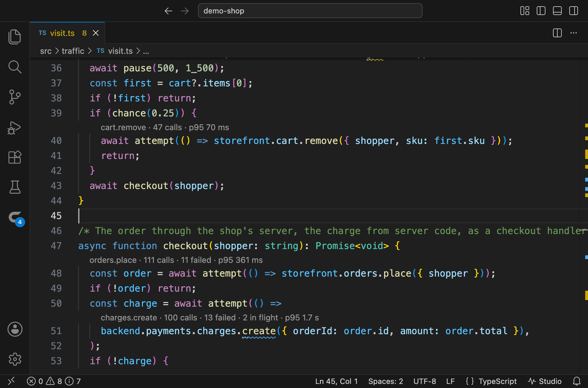Open the activity bar view with badge 4

pos(16,218)
